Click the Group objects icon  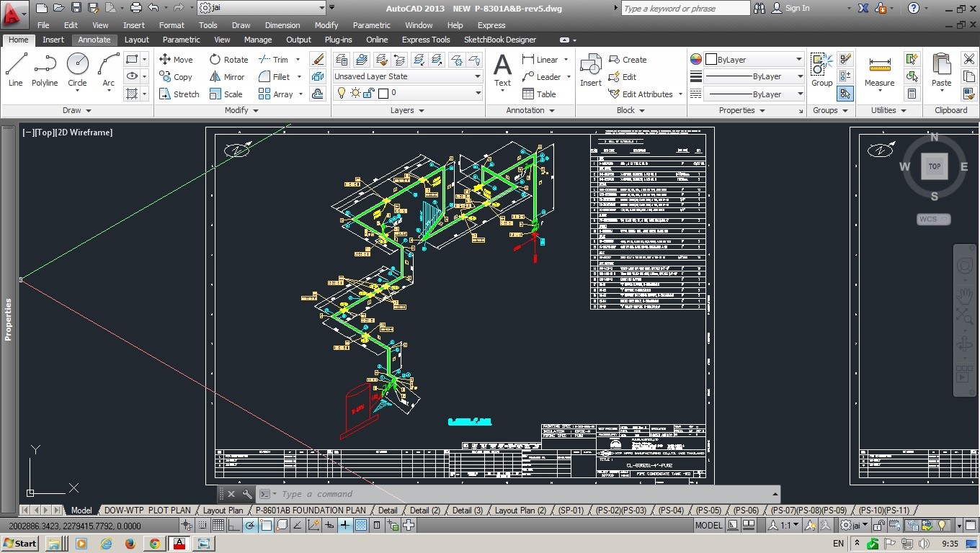pos(821,70)
